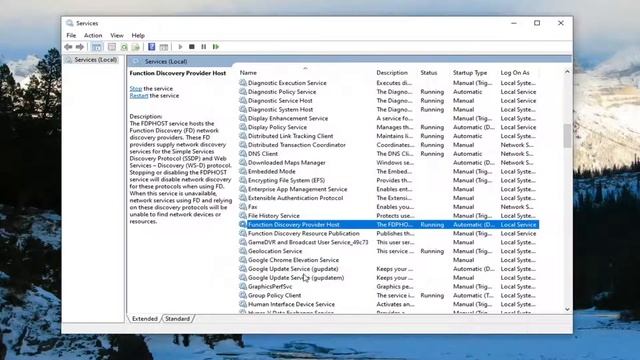Open the Action menu
Image resolution: width=640 pixels, height=360 pixels.
(93, 36)
